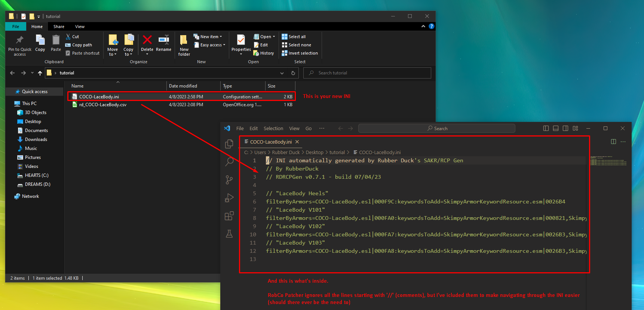This screenshot has height=310, width=644.
Task: Expand the Easy access dropdown
Action: (x=209, y=45)
